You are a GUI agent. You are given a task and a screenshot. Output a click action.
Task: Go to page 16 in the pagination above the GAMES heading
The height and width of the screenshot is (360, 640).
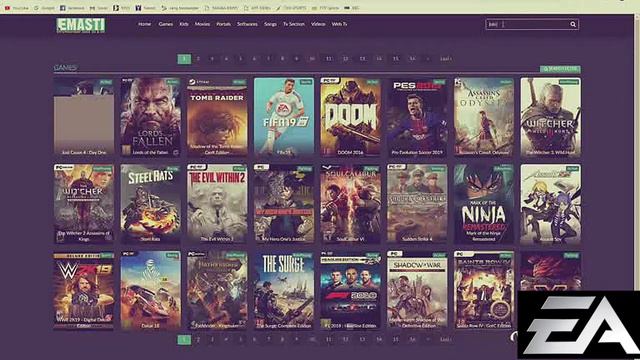(412, 59)
